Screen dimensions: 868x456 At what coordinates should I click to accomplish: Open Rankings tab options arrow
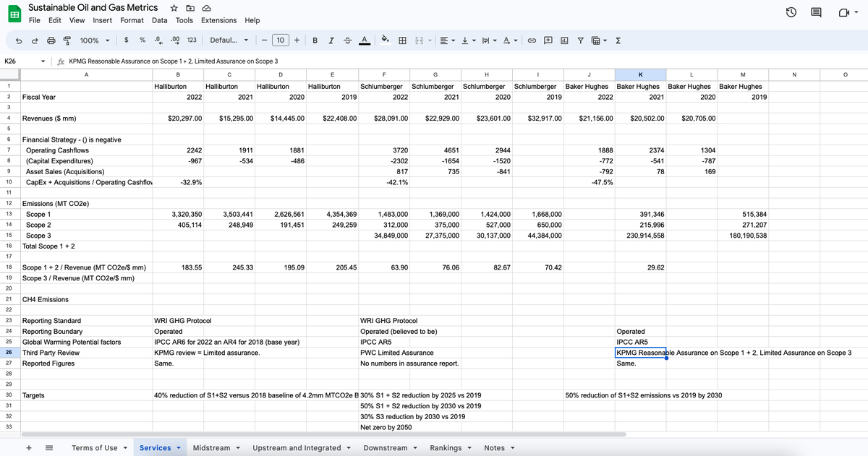point(468,448)
